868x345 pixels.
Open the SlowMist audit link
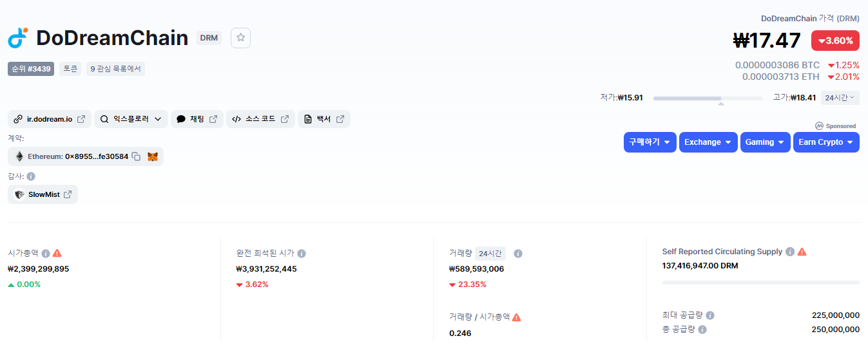coord(43,194)
